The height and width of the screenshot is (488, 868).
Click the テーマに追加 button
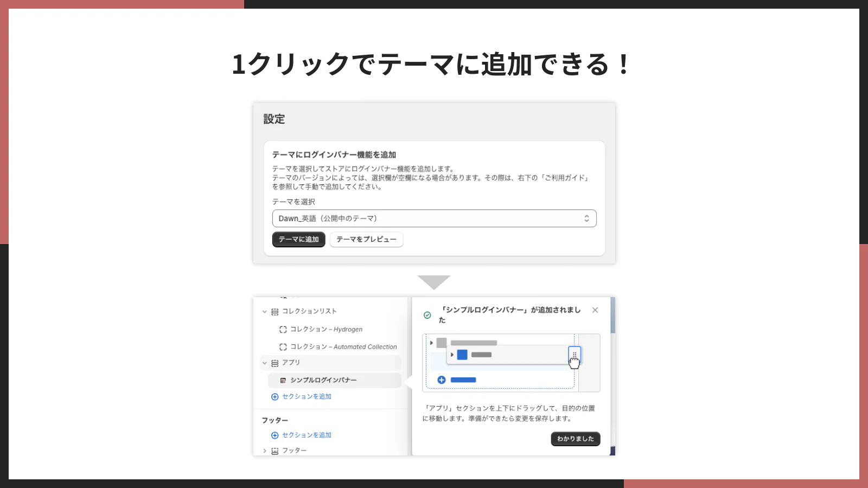pos(298,239)
